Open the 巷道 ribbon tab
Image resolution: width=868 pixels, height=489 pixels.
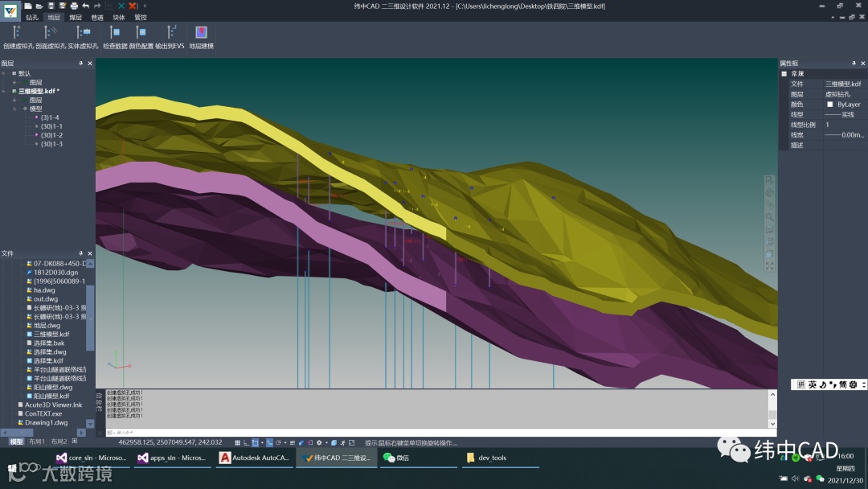(x=97, y=17)
